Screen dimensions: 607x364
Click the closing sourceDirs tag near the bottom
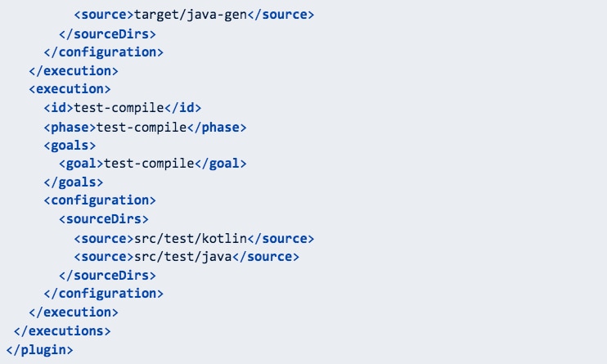(108, 276)
